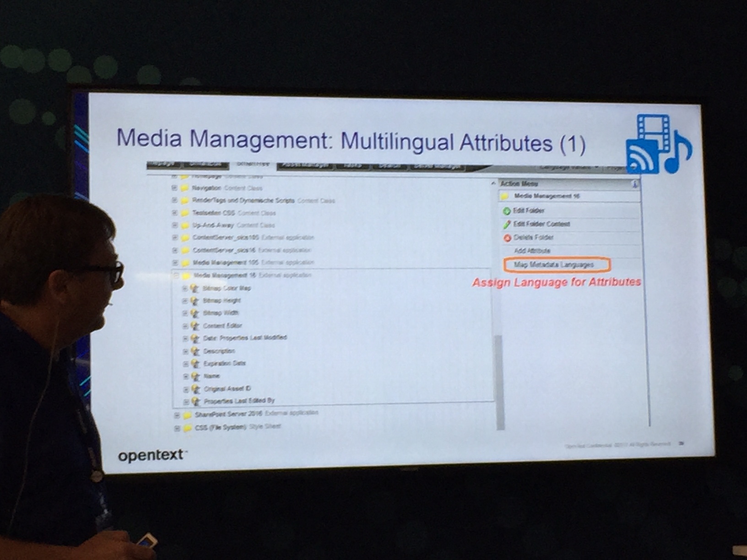Expand the CSS (File System) node

coord(177,428)
